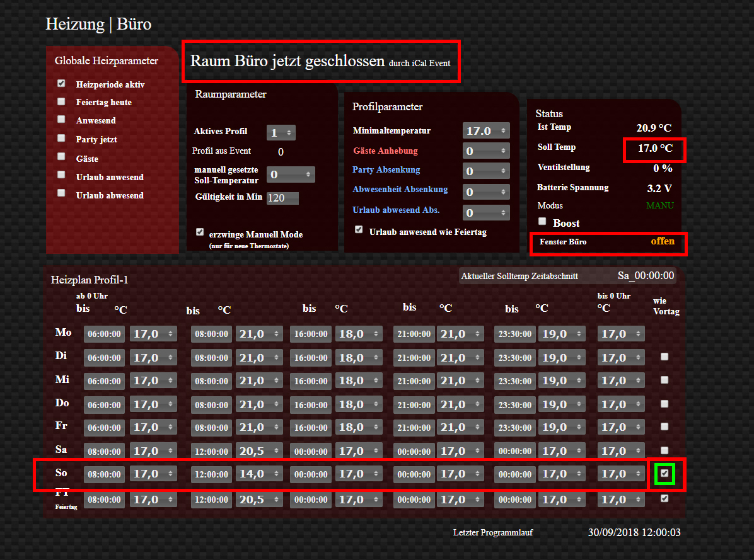Image resolution: width=754 pixels, height=560 pixels.
Task: Click the Soll Temp 17.0 °C value
Action: pos(655,149)
